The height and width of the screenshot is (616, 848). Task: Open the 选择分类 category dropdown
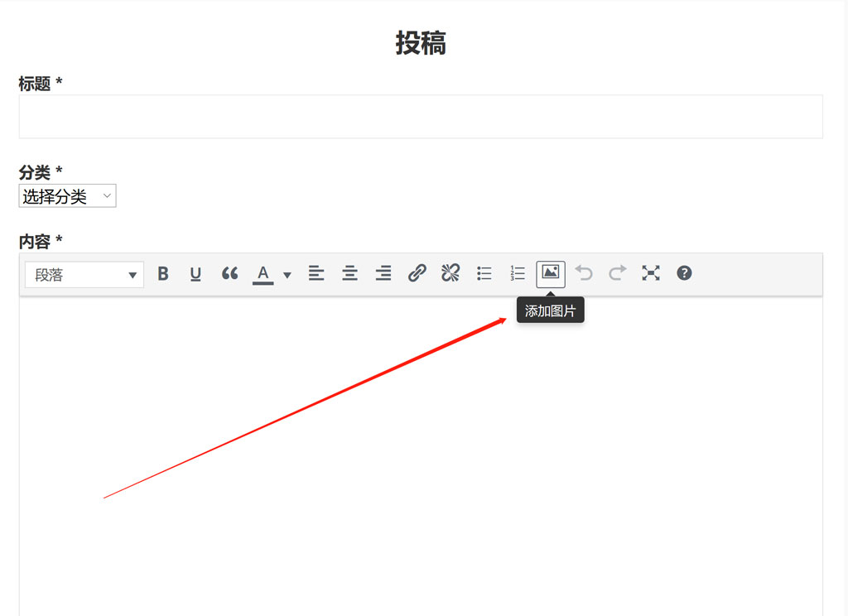point(67,196)
